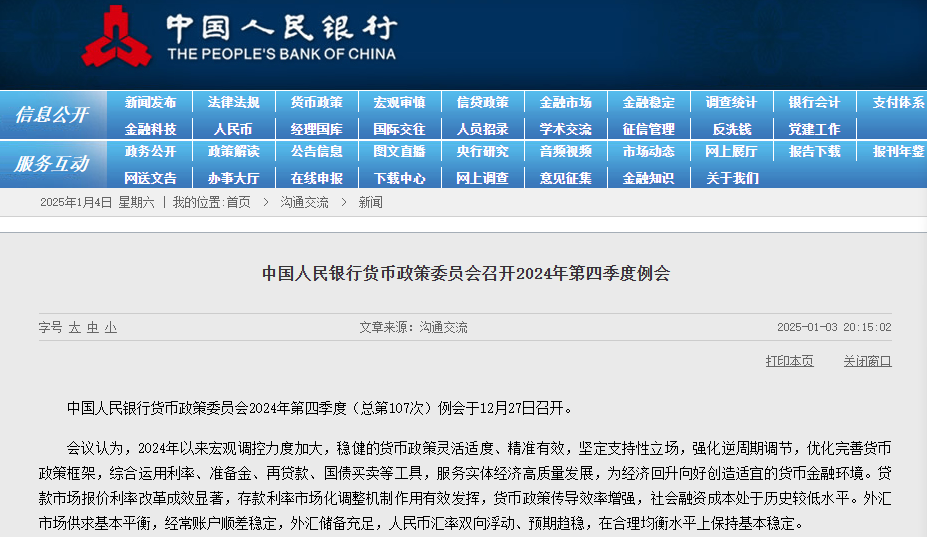Click 沟通交流 in the breadcrumb
The width and height of the screenshot is (927, 537).
[x=304, y=202]
